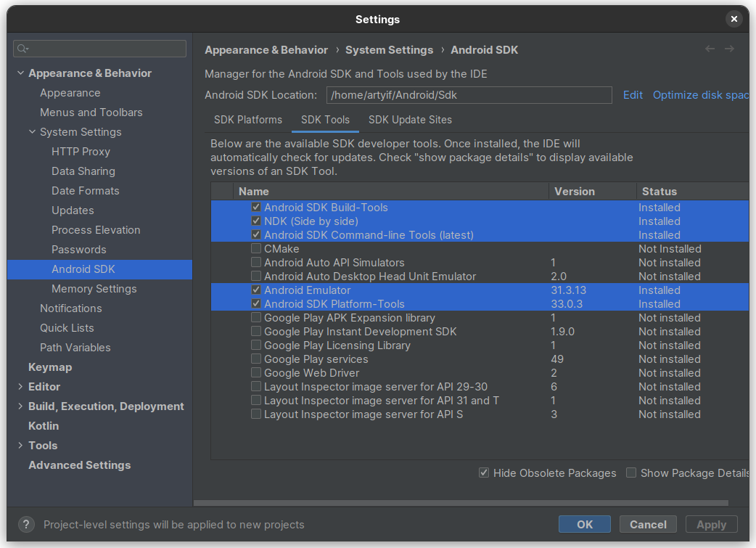Disable Hide Obsolete Packages
Viewport: 756px width, 548px height.
(x=483, y=473)
